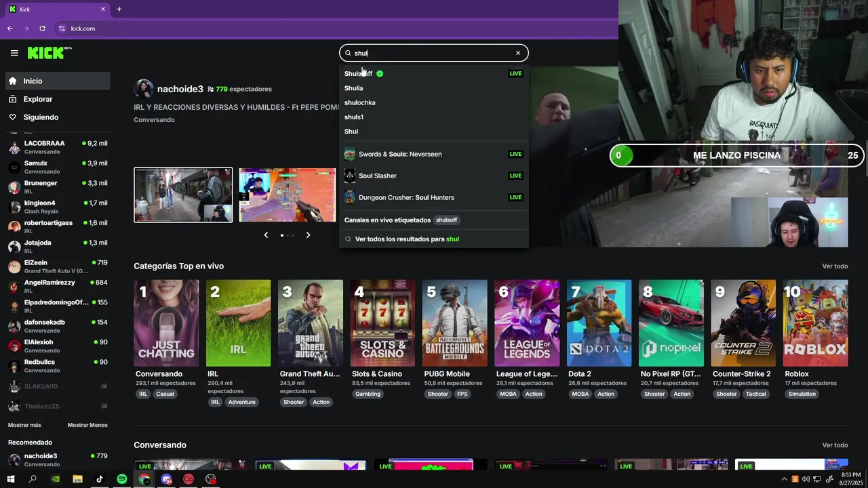The height and width of the screenshot is (488, 868).
Task: Open Samulx channel in sidebar
Action: point(58,167)
